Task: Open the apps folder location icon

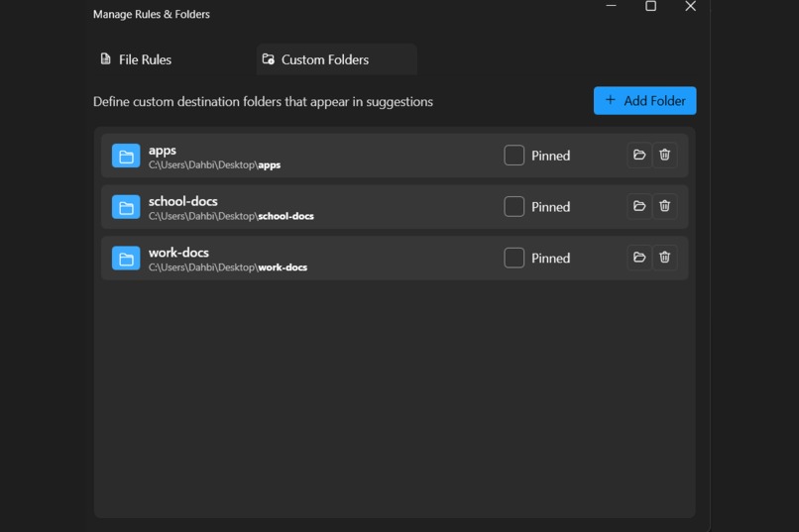Action: pyautogui.click(x=639, y=155)
